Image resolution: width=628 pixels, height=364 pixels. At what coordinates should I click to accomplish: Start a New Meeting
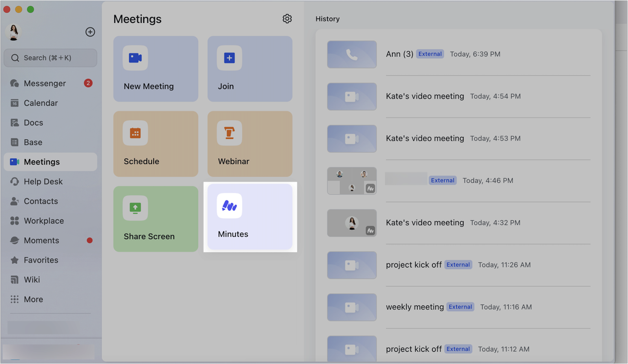pyautogui.click(x=156, y=69)
